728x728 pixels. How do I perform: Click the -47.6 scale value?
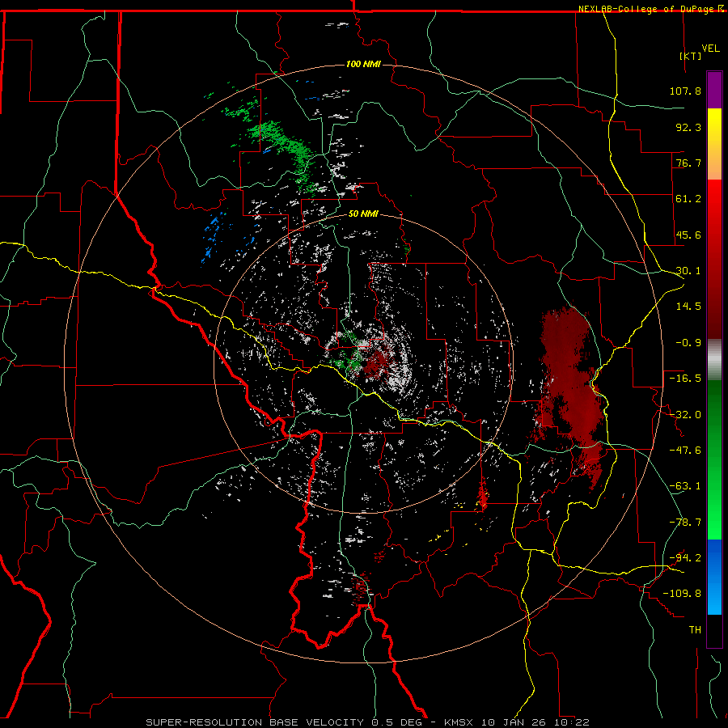pyautogui.click(x=685, y=451)
